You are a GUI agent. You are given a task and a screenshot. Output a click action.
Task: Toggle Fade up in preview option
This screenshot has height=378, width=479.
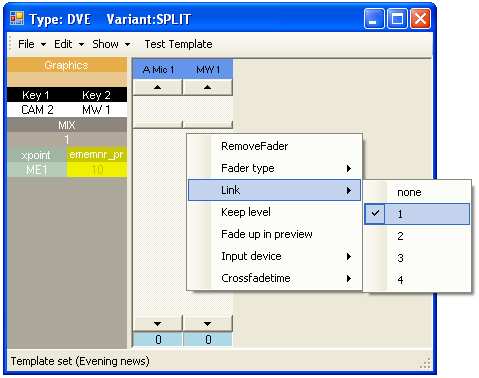pyautogui.click(x=274, y=234)
